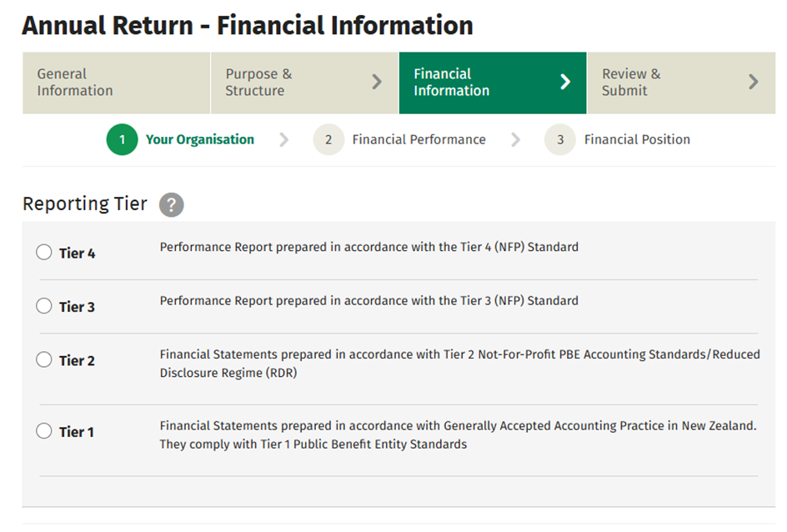Click the chevron arrow on Review & Submit
787x532 pixels.
754,83
